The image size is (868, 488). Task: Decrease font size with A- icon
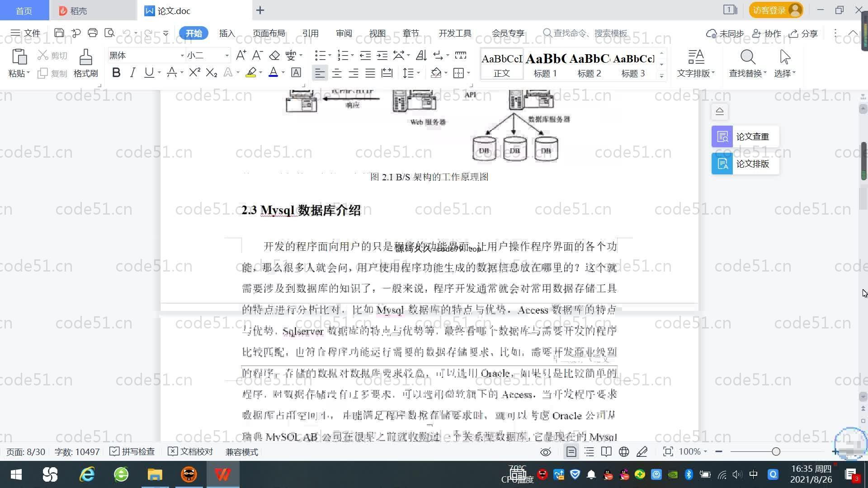click(x=257, y=55)
